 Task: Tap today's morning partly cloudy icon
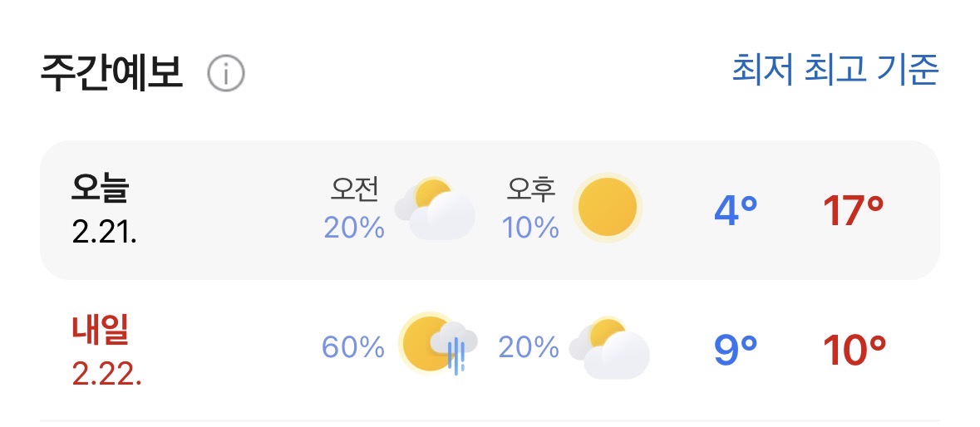click(x=435, y=209)
